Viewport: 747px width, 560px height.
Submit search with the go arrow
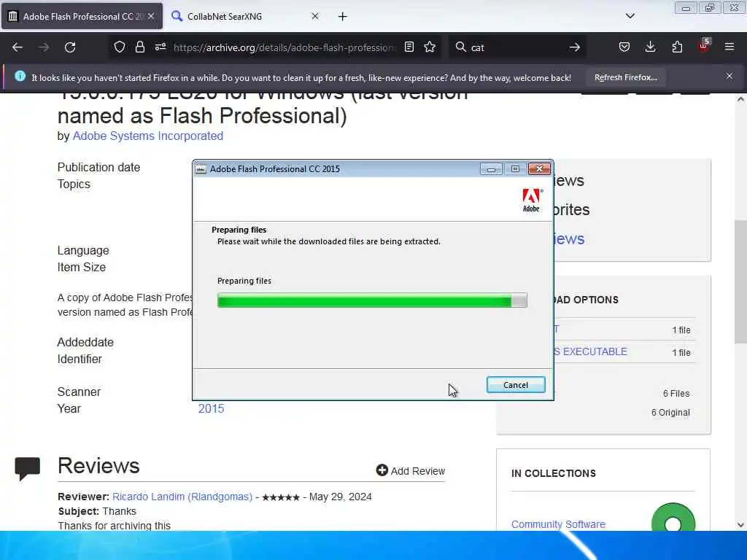575,47
